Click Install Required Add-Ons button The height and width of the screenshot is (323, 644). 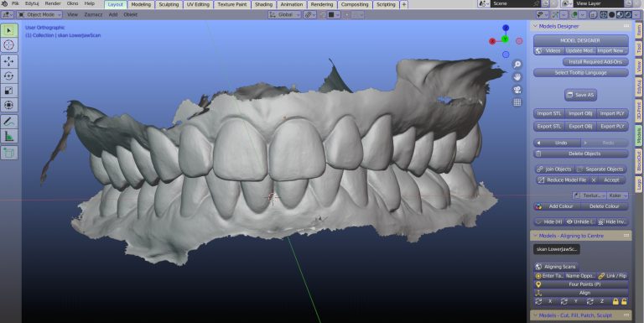click(595, 62)
